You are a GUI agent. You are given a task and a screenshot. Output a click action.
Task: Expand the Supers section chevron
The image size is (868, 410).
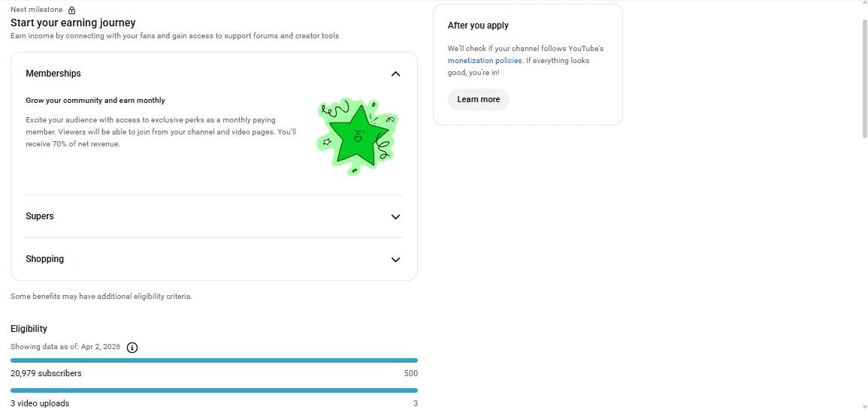pos(395,217)
